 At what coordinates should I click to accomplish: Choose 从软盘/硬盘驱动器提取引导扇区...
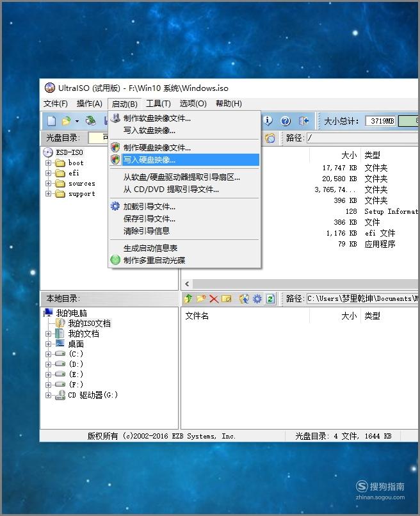click(x=184, y=177)
